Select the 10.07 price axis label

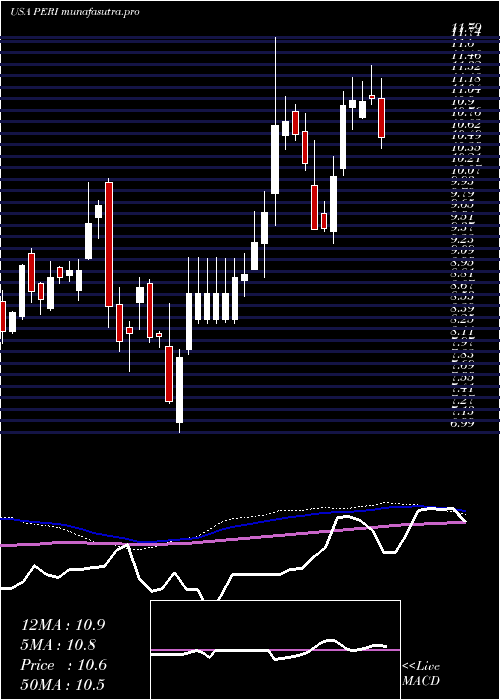(467, 171)
